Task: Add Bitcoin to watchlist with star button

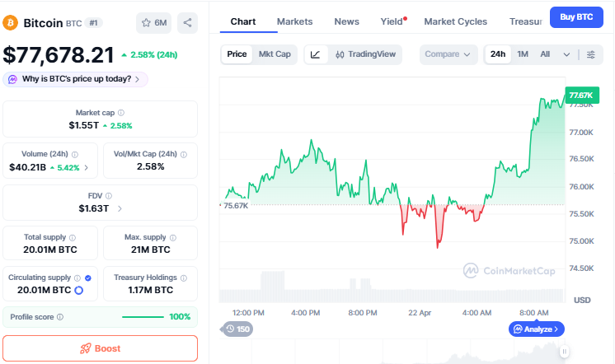Action: click(153, 23)
